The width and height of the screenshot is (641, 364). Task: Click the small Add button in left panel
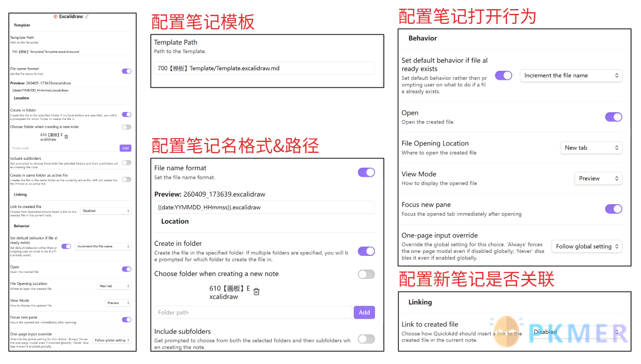[125, 148]
